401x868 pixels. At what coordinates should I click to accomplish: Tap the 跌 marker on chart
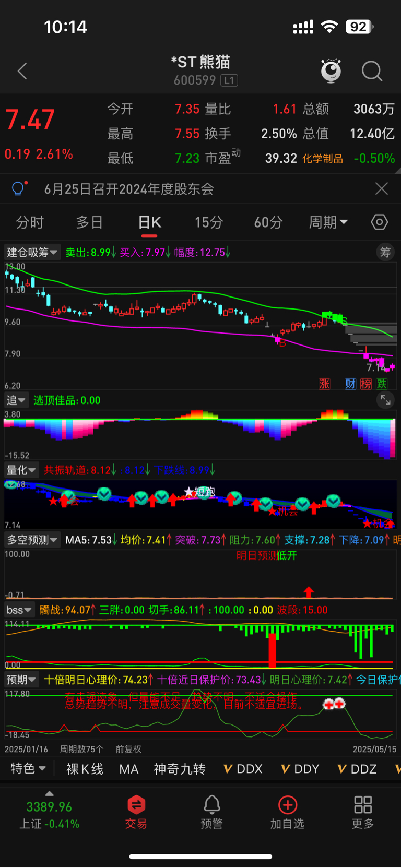click(x=382, y=384)
